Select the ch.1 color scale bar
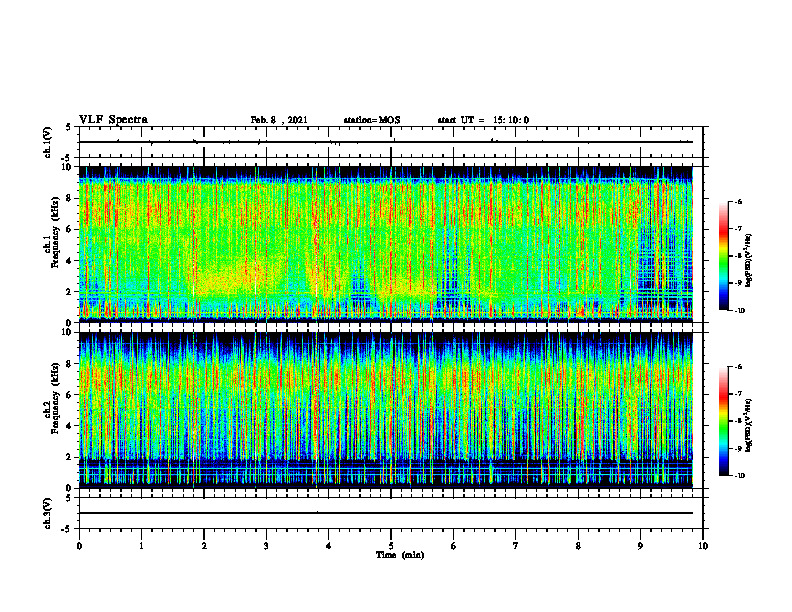 tap(723, 256)
